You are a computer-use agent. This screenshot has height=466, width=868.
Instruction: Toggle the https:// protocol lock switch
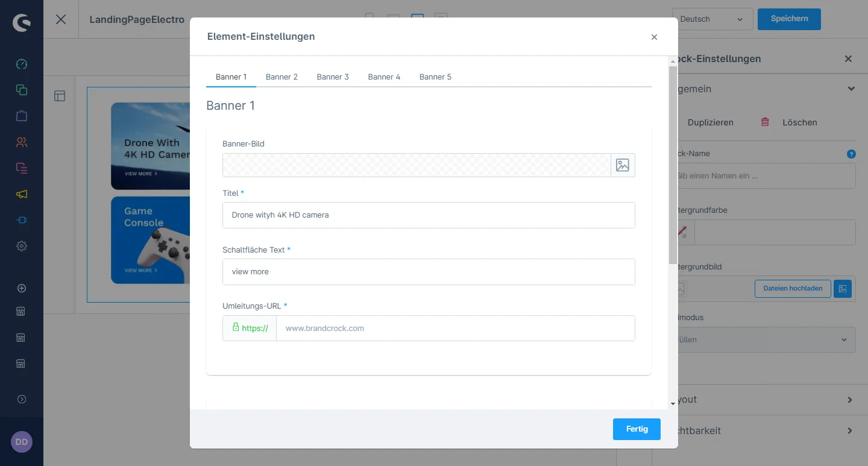250,329
